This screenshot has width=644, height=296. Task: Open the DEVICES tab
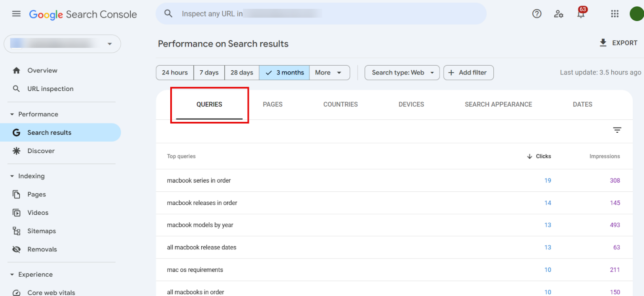coord(411,104)
